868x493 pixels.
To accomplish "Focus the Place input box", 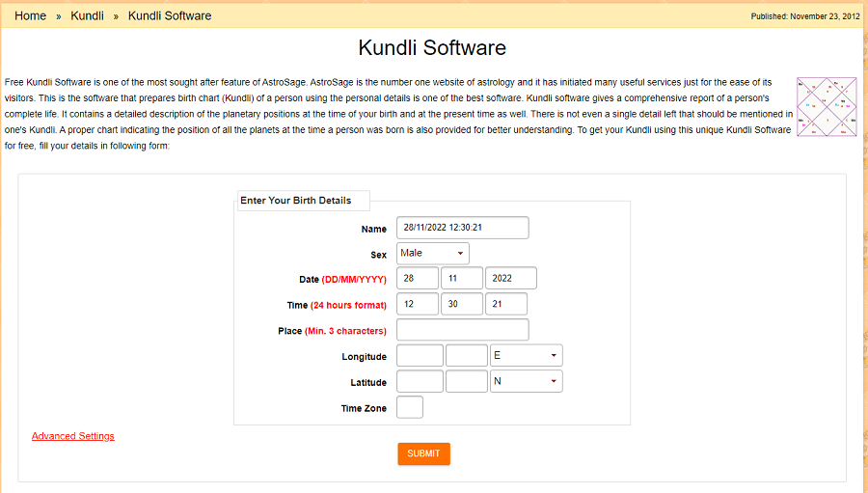I will click(x=462, y=330).
